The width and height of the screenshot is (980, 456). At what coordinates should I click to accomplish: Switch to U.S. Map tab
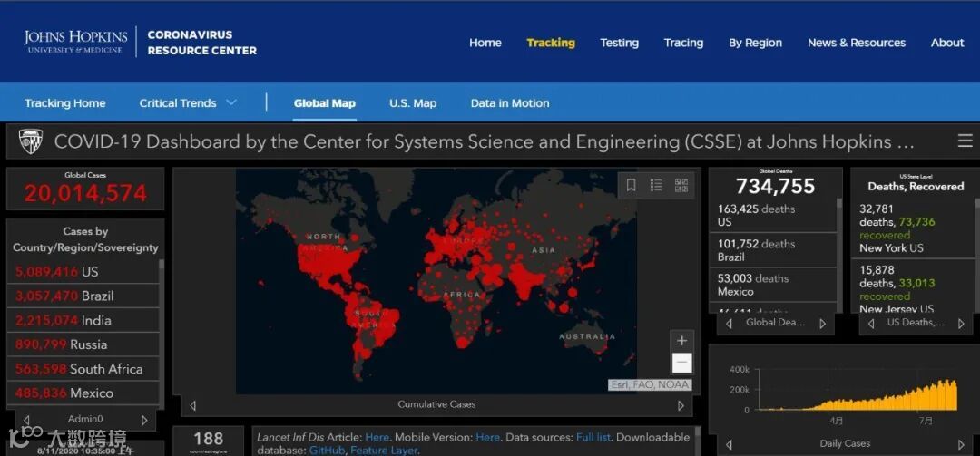(x=413, y=103)
